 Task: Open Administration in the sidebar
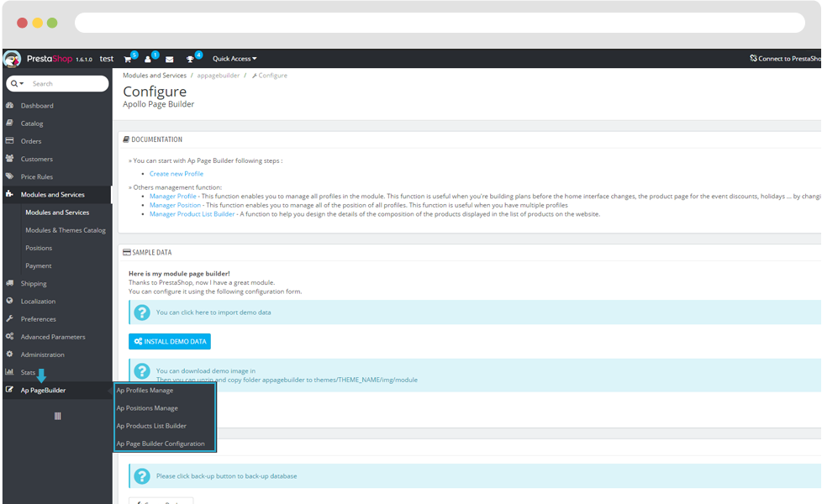point(43,354)
